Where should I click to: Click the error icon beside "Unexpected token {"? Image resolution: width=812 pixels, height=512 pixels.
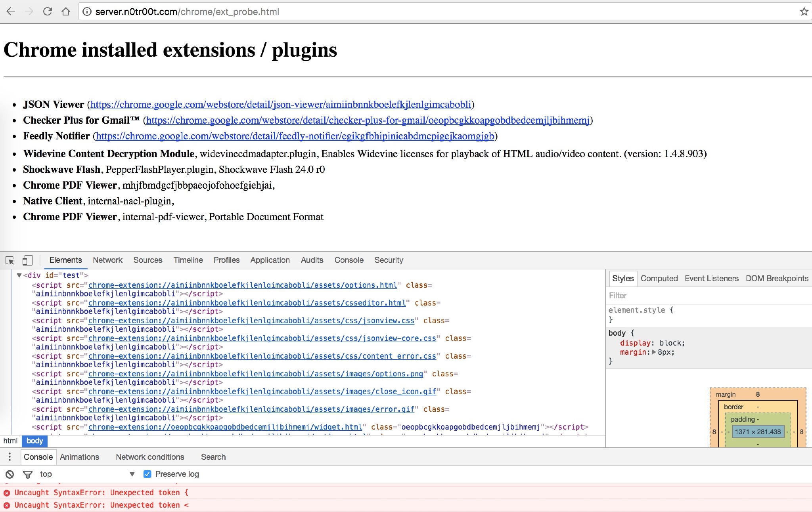(x=7, y=493)
